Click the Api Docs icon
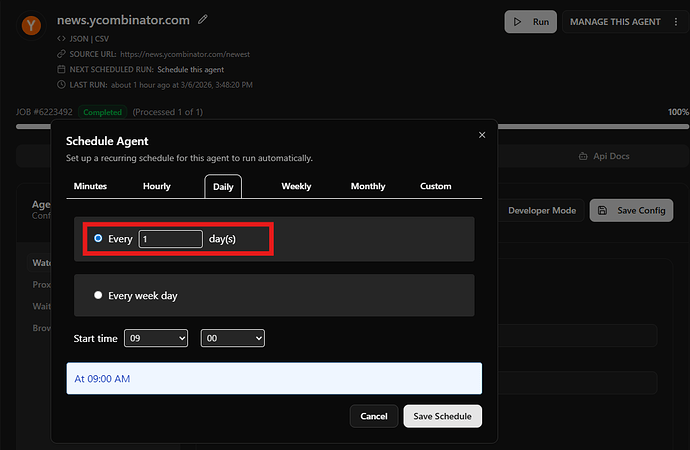Viewport: 690px width, 450px height. click(x=584, y=157)
